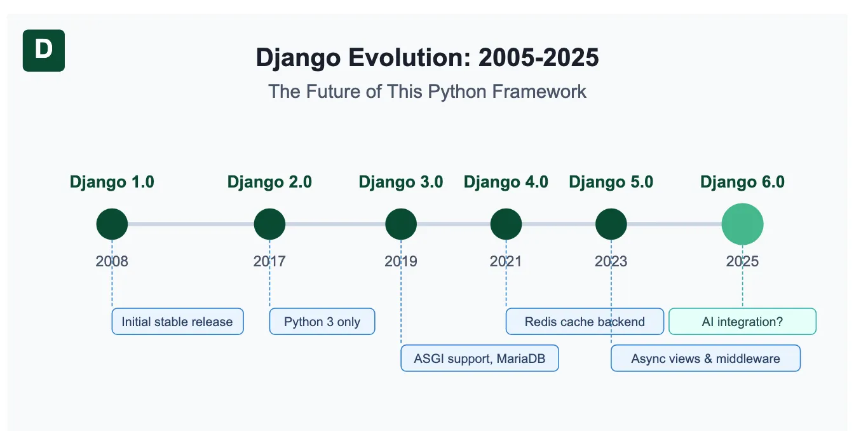The height and width of the screenshot is (431, 868).
Task: Click the 'Django 4.0' heading text
Action: (506, 182)
